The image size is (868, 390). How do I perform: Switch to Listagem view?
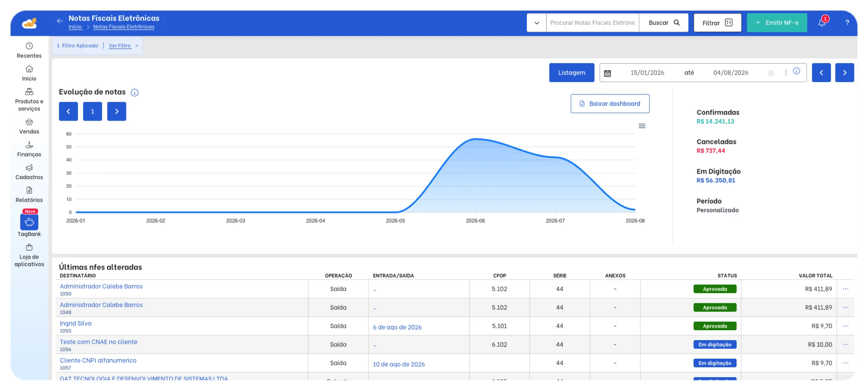(571, 73)
